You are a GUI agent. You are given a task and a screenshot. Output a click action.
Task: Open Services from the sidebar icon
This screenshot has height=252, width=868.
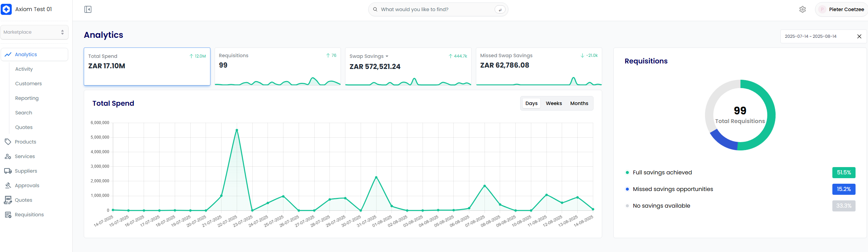point(8,156)
